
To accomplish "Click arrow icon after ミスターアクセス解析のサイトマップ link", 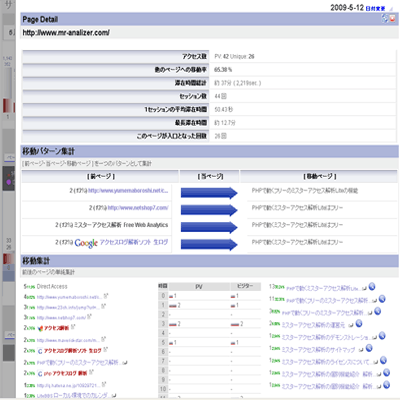I will point(361,350).
